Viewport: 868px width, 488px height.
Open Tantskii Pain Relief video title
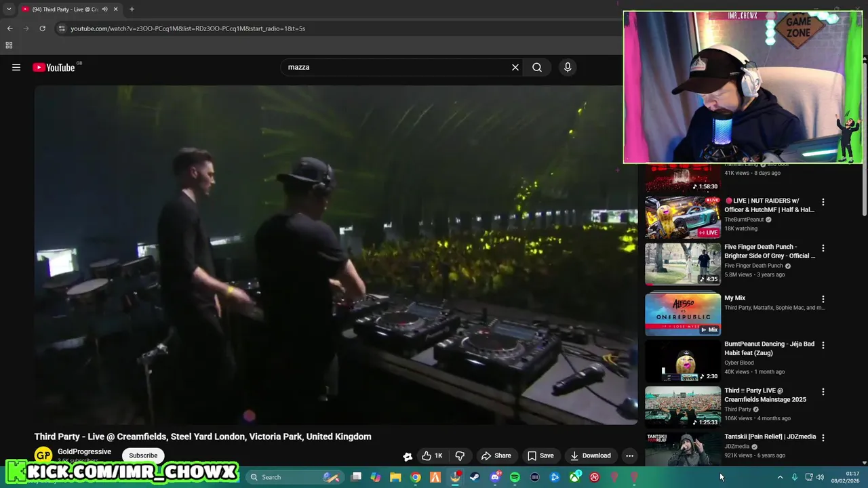click(x=770, y=436)
